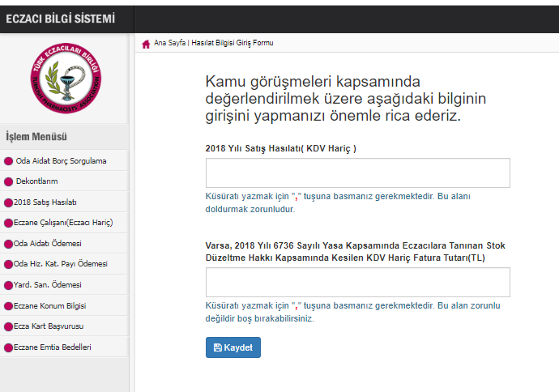Select 2018 Satış Hasılatı menu entry
This screenshot has width=559, height=392.
click(45, 202)
